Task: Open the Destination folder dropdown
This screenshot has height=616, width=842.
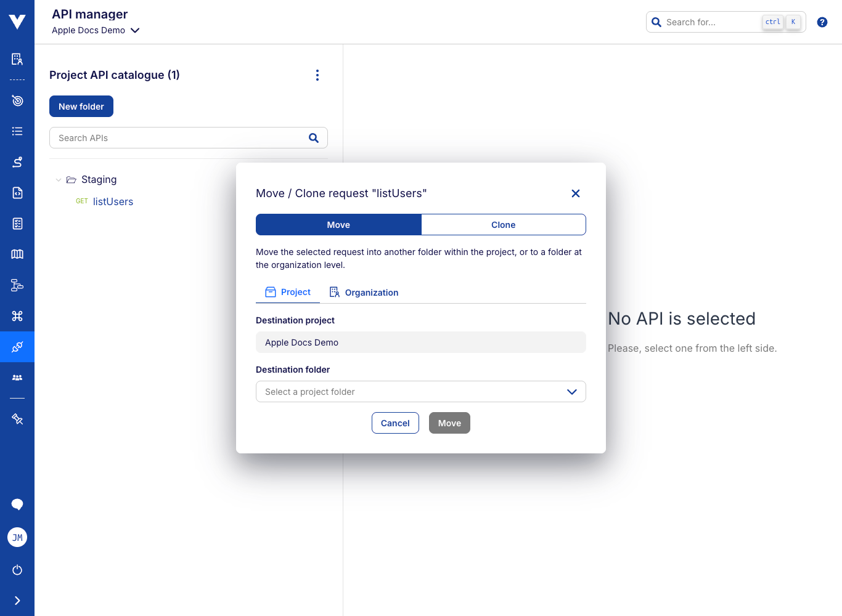Action: [x=420, y=392]
